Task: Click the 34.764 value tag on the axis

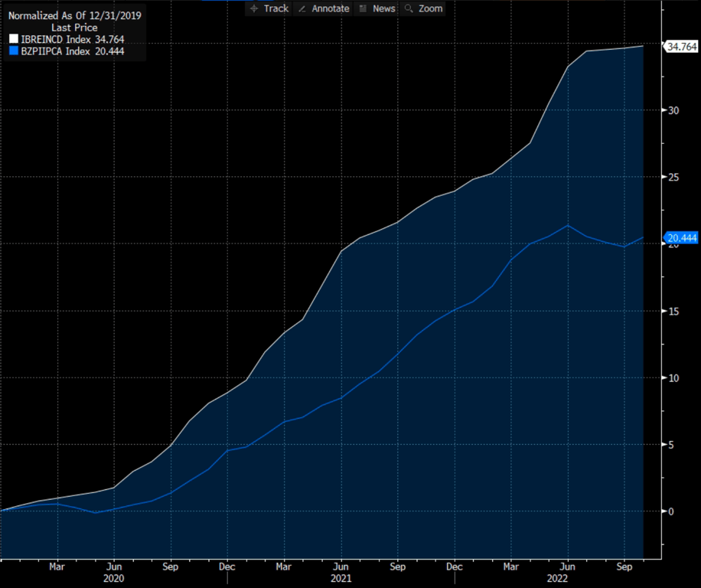Action: 681,47
